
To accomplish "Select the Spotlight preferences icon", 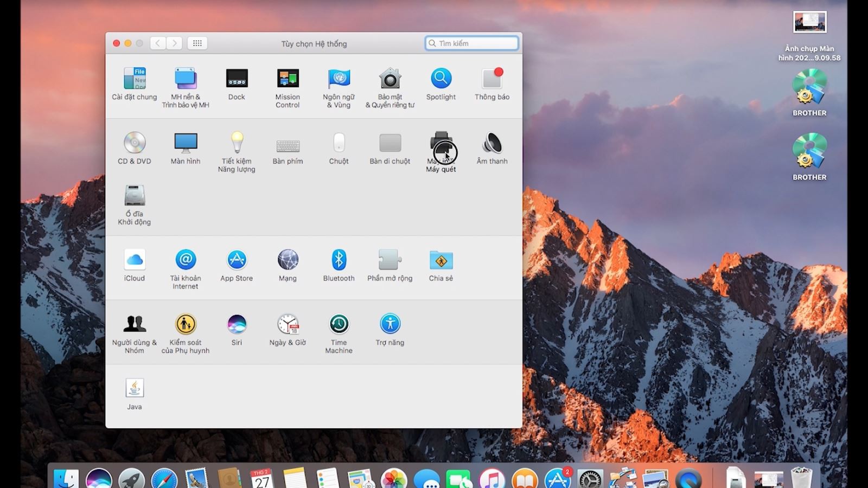I will click(x=441, y=79).
